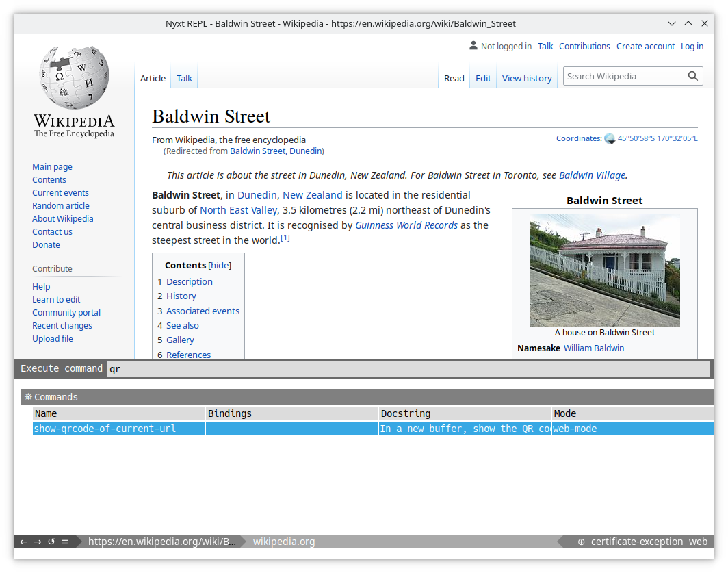This screenshot has height=573, width=728.
Task: Click the Baldwin Village link
Action: 592,175
